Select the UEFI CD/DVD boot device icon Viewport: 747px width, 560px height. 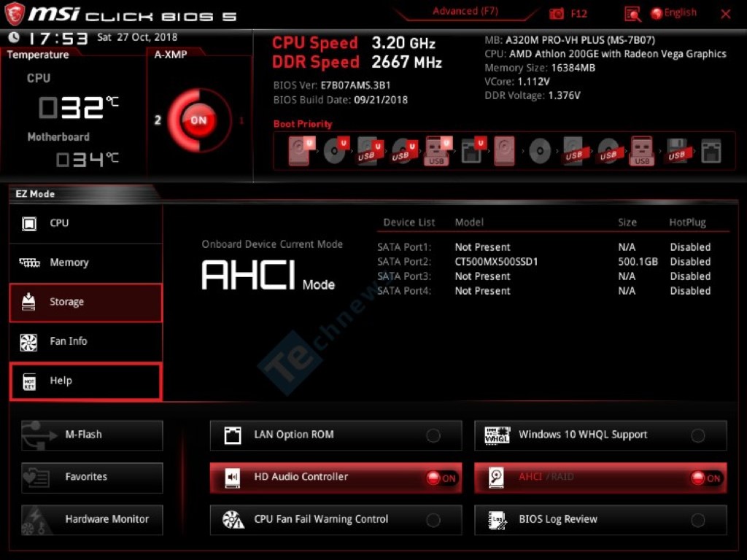click(336, 151)
